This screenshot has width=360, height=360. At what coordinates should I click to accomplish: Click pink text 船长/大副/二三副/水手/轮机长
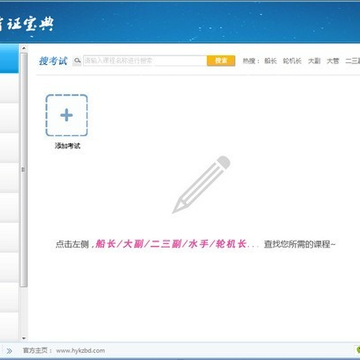(171, 244)
